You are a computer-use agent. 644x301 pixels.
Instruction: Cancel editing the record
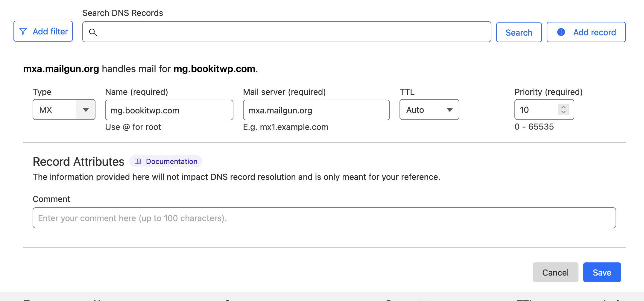pyautogui.click(x=555, y=272)
